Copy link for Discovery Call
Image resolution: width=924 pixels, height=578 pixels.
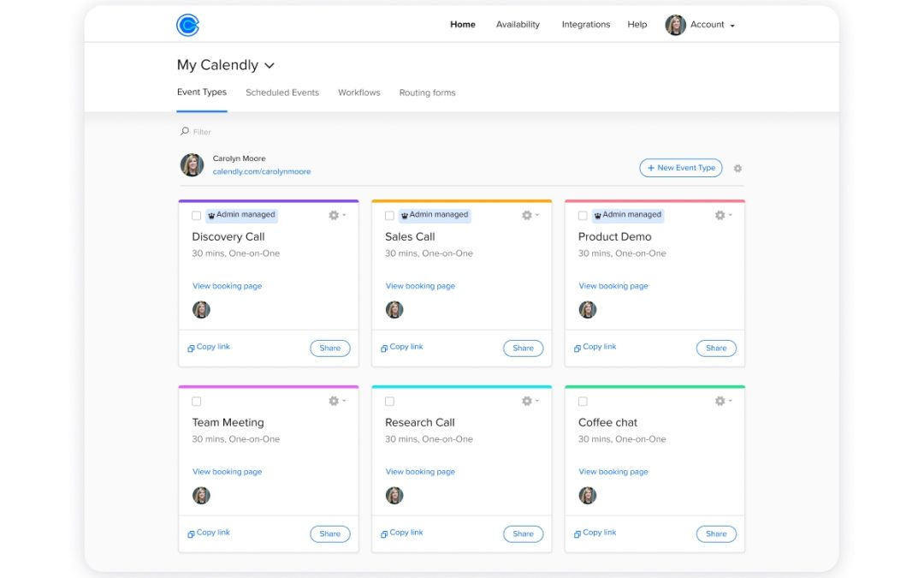coord(209,347)
